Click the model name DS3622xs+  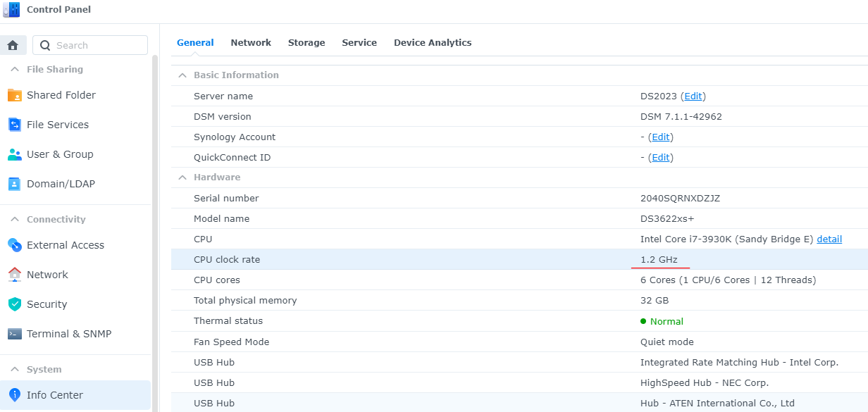(667, 219)
